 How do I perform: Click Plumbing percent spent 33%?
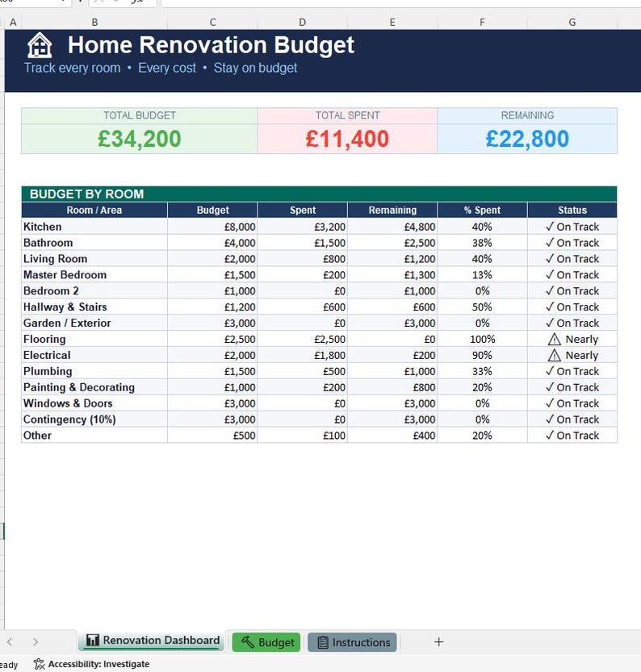(482, 371)
